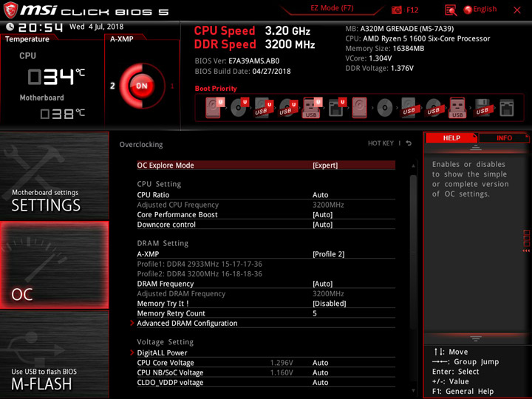Image resolution: width=532 pixels, height=399 pixels.
Task: Click help panel bottom collapse handle
Action: pos(476,338)
